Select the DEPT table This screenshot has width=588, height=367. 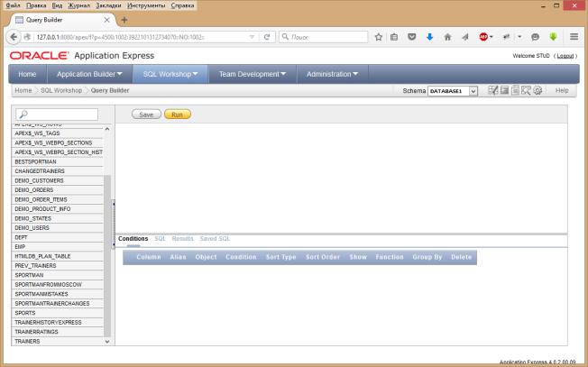(58, 237)
